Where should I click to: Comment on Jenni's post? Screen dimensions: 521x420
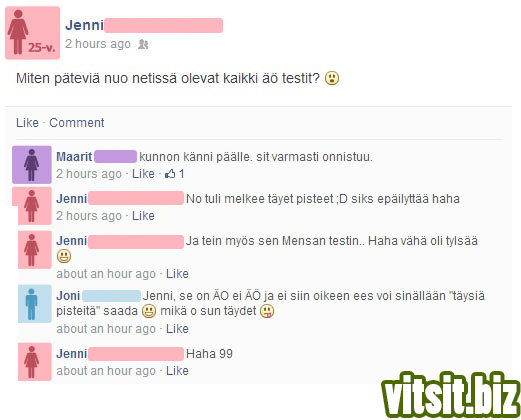coord(77,123)
